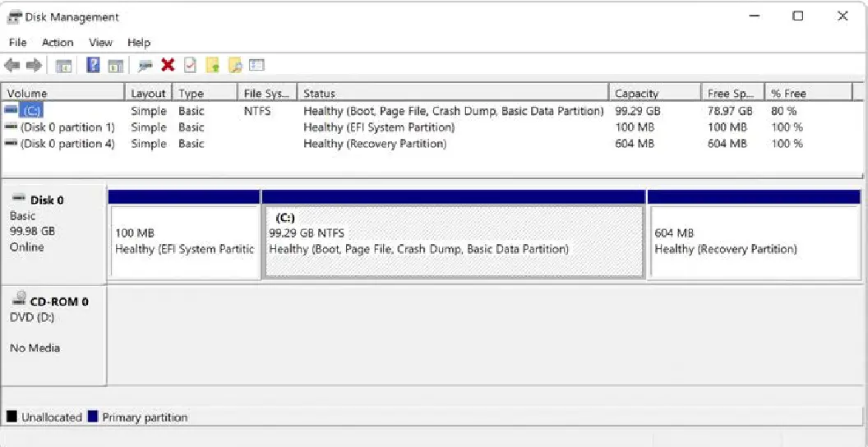Select the 604 MB Recovery Partition block
Viewport: 868px width, 447px height.
tap(753, 242)
